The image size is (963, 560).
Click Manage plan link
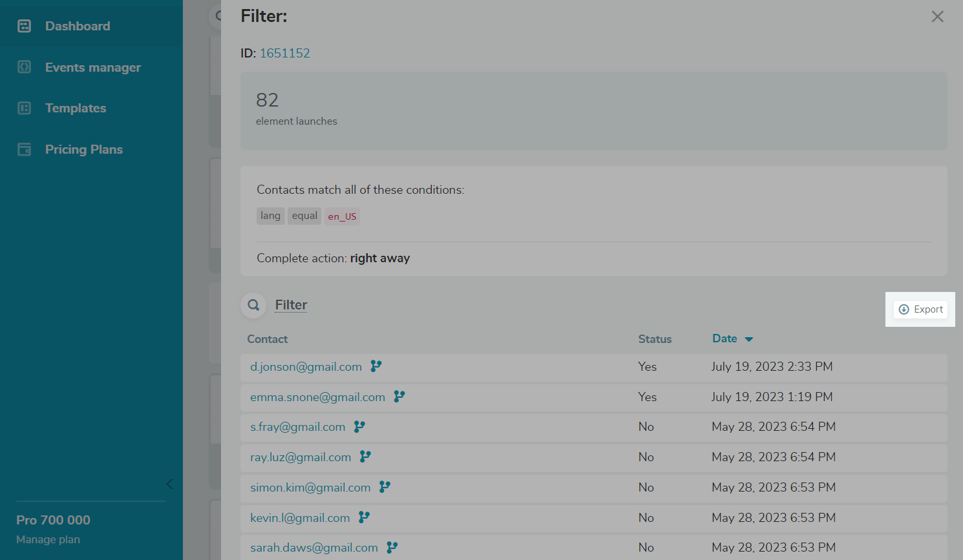point(48,539)
